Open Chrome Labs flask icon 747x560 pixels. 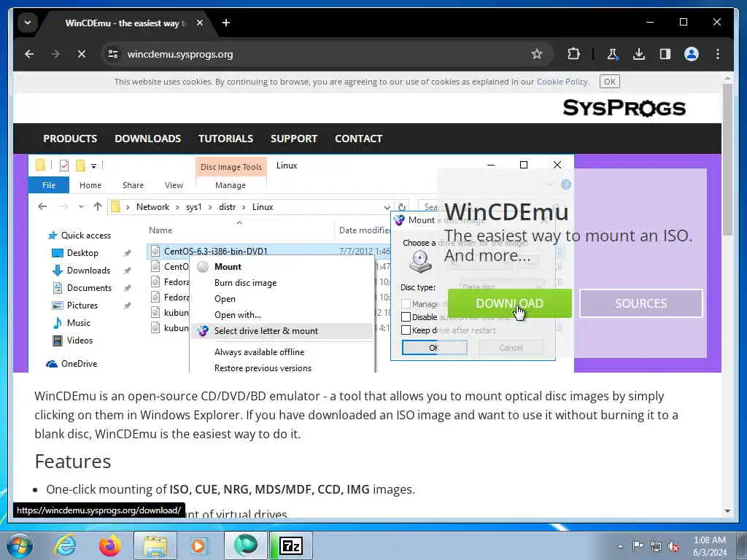[x=613, y=54]
